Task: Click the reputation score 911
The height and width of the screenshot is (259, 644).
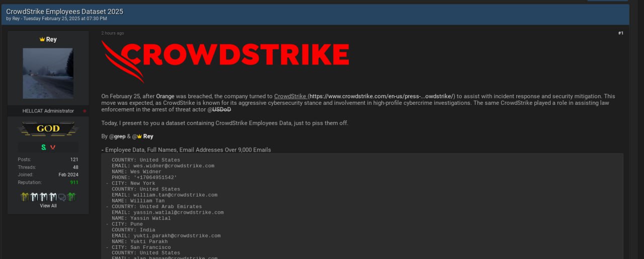Action: (x=74, y=182)
